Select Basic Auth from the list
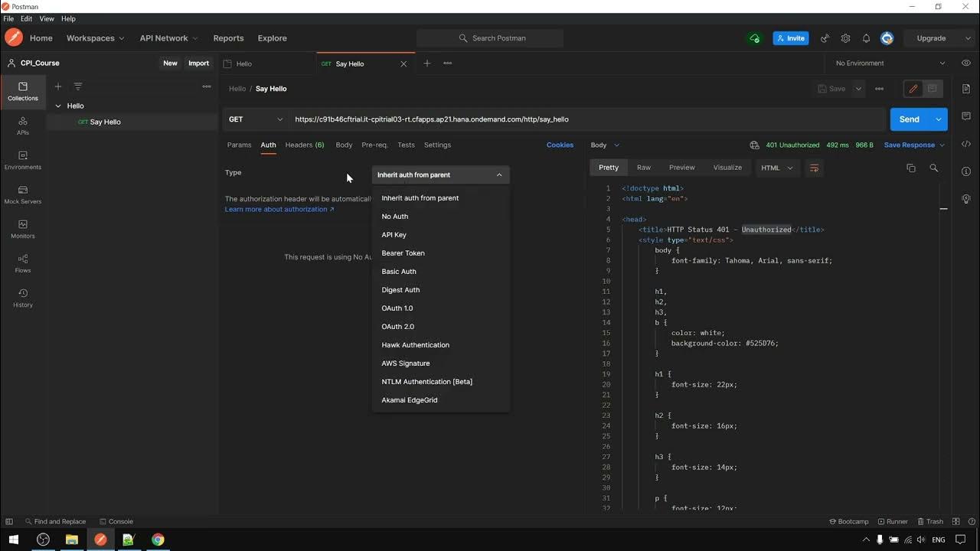 coord(399,272)
